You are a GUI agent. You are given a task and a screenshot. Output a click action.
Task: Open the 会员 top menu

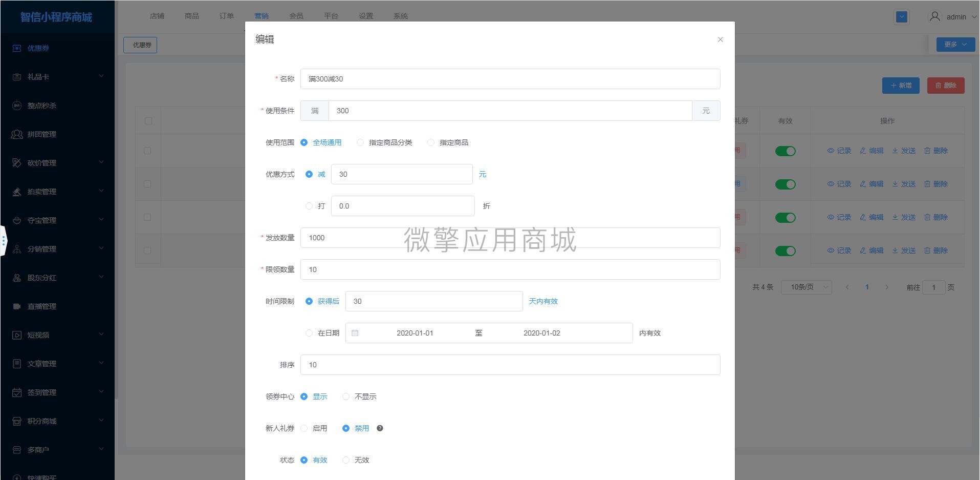coord(296,16)
